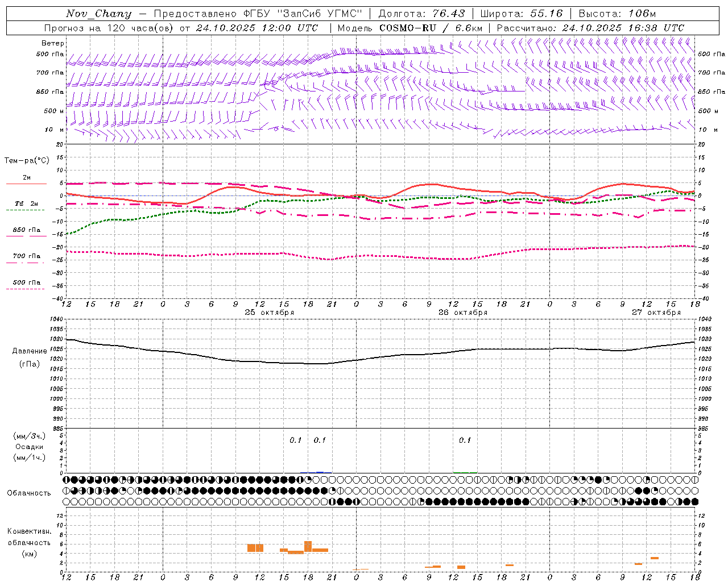Click the Широта: 55.16 value
Viewport: 728px width, 582px height.
[x=522, y=13]
